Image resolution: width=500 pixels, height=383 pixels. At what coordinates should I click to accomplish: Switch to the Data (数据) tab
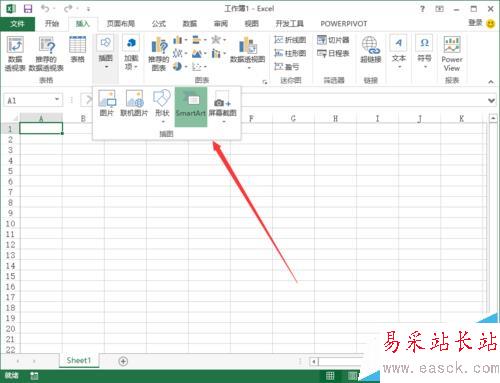coord(190,24)
